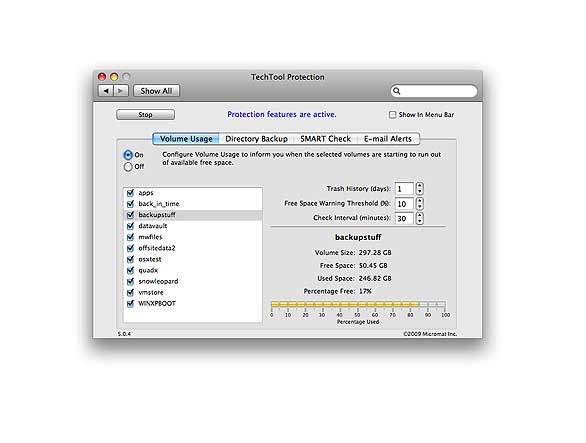The height and width of the screenshot is (443, 586).
Task: Uncheck the back_in_time volume checkbox
Action: click(130, 204)
